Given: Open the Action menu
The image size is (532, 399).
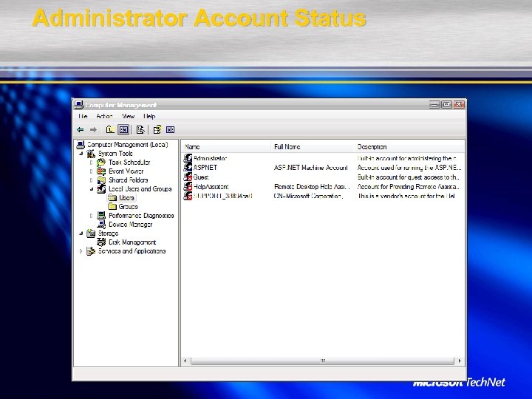Looking at the screenshot, I should 104,117.
